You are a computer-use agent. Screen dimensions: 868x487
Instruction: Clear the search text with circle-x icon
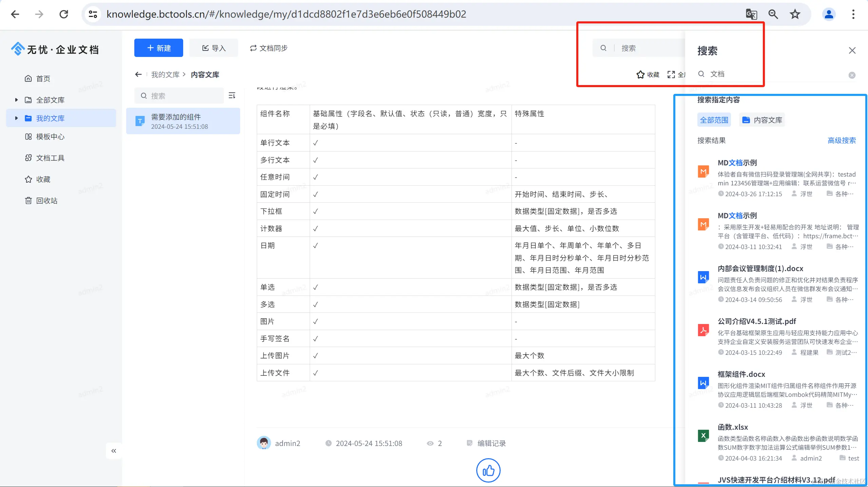852,75
